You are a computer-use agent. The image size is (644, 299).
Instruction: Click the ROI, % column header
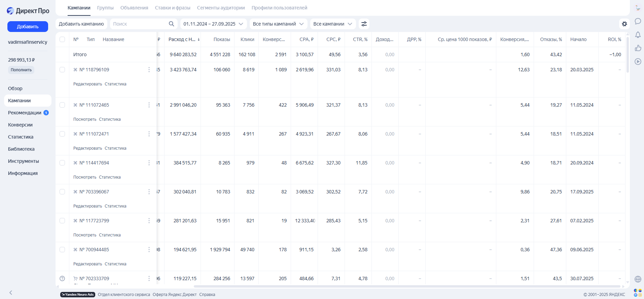614,39
